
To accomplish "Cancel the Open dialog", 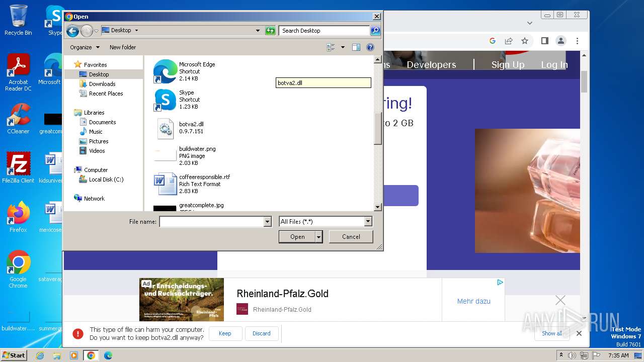I will click(351, 237).
